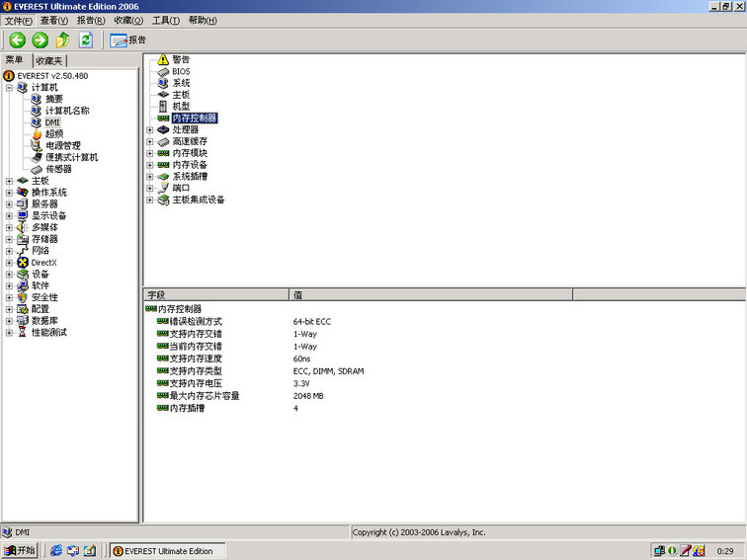Collapse the 计算机 tree node
The width and height of the screenshot is (747, 560).
click(9, 88)
